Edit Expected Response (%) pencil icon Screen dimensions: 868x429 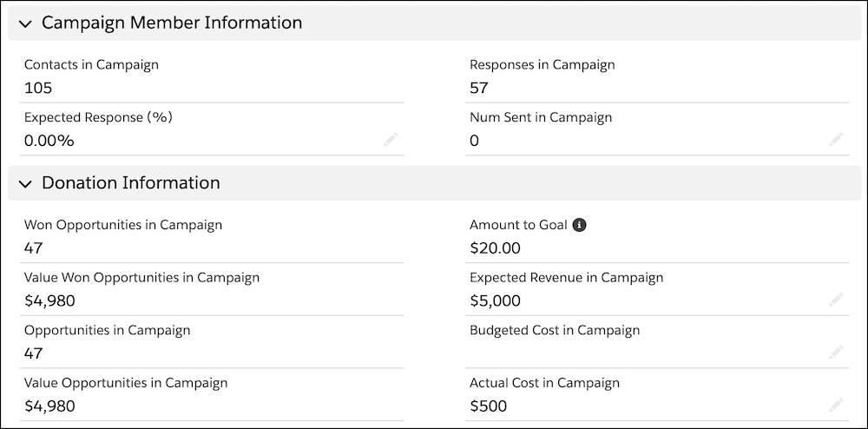coord(391,139)
